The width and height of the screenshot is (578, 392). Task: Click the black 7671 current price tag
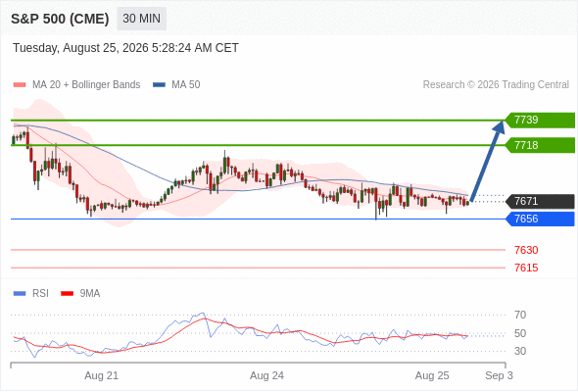point(540,201)
